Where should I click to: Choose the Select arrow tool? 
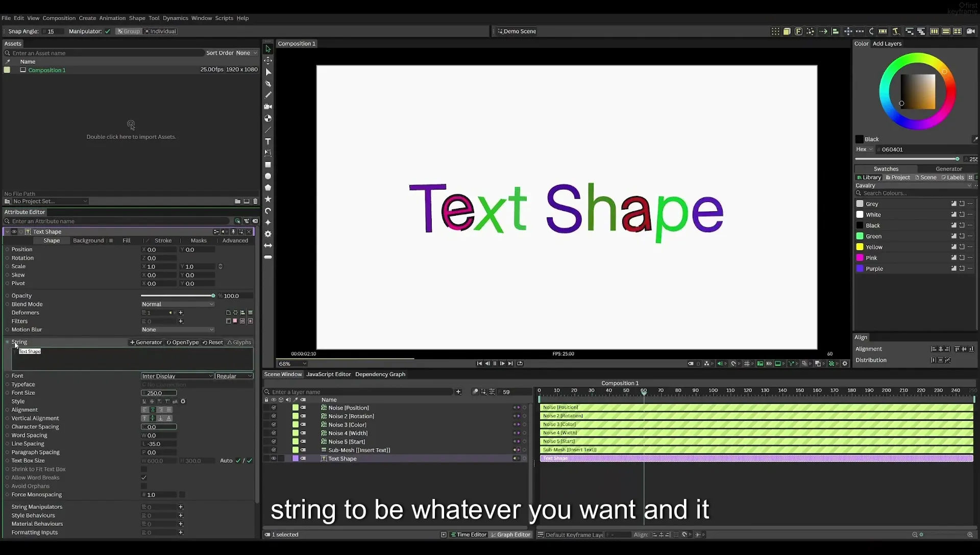[268, 49]
